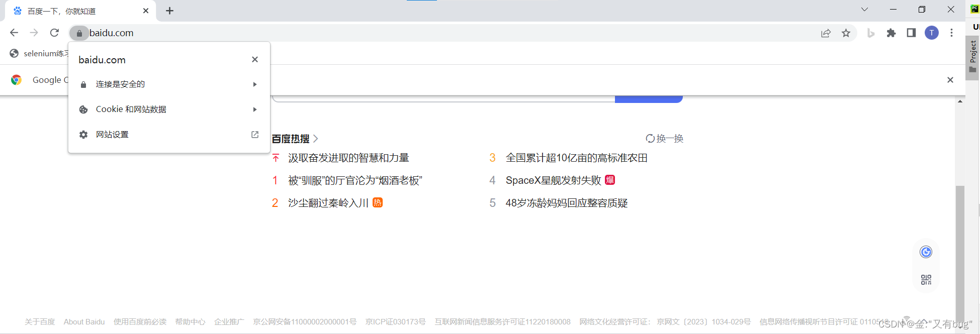Open 汲取奋发进取的智慧和力量 headline
This screenshot has width=980, height=334.
coord(348,158)
